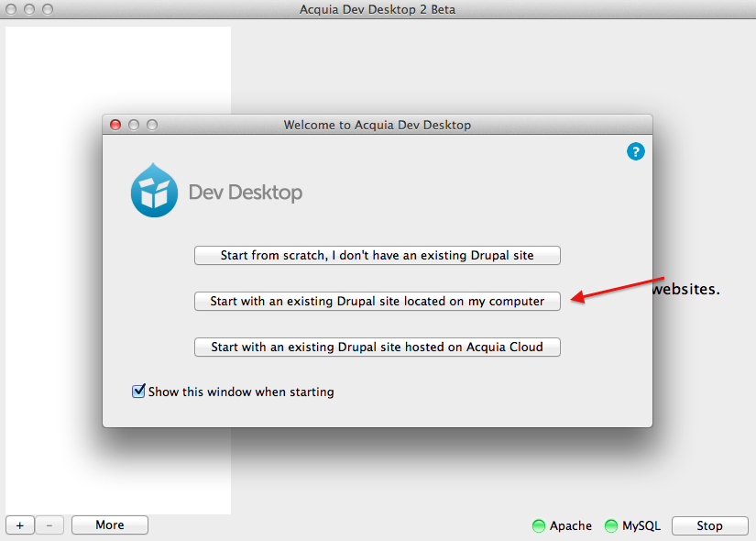Open the More button menu
The width and height of the screenshot is (756, 541).
[x=110, y=525]
